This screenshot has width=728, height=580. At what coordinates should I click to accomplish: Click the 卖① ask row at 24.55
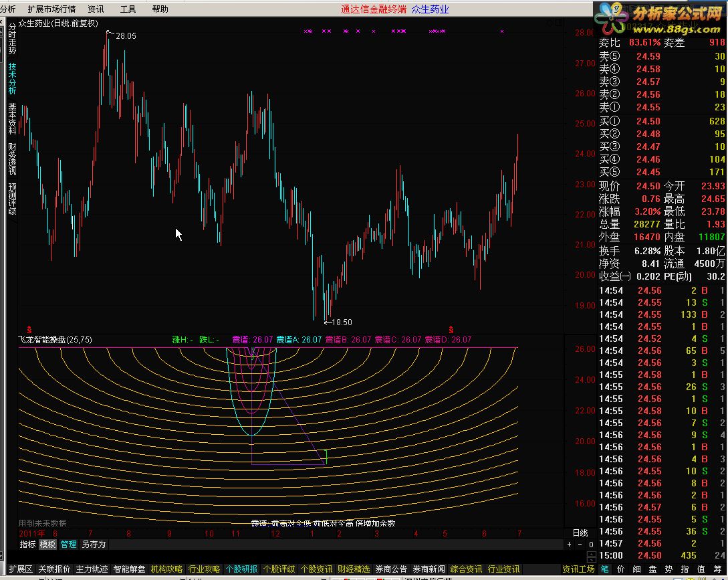[x=662, y=107]
